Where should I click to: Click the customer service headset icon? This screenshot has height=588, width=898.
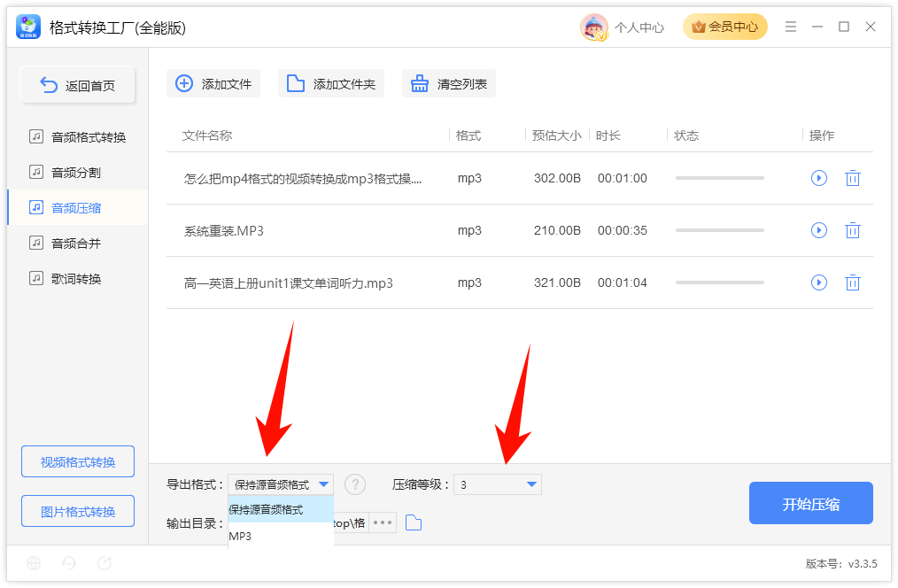[69, 563]
